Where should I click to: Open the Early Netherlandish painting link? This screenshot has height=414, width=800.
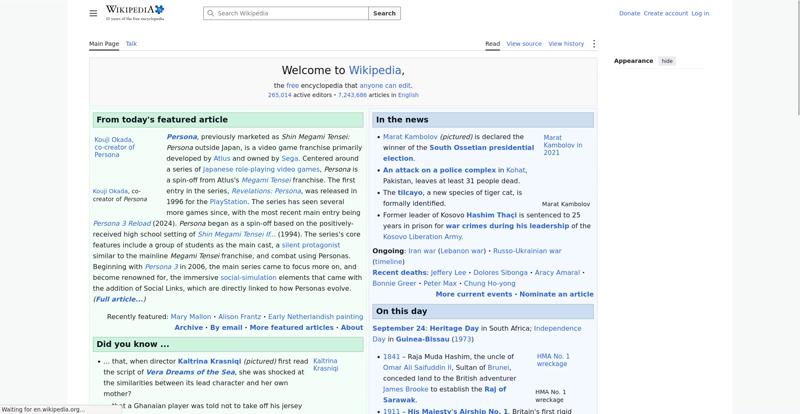click(315, 316)
